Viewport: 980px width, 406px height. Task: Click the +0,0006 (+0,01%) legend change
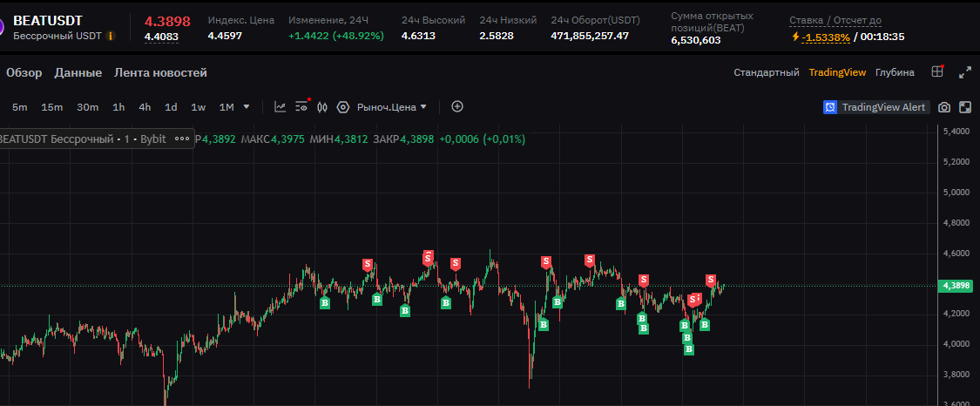point(483,139)
